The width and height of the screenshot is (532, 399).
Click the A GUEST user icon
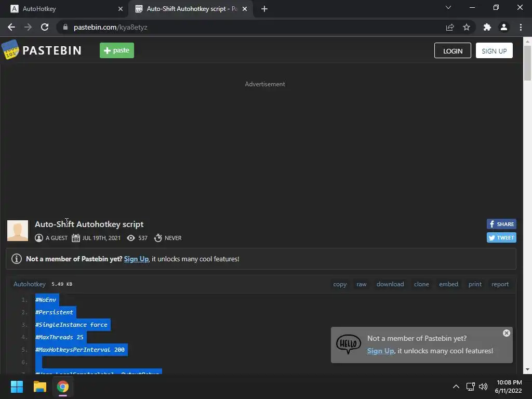tap(39, 238)
